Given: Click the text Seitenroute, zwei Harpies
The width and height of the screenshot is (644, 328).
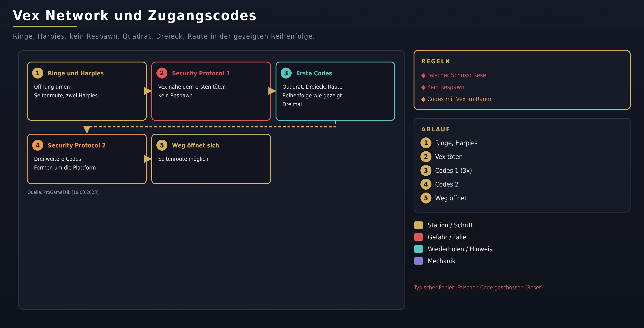Looking at the screenshot, I should coord(66,95).
